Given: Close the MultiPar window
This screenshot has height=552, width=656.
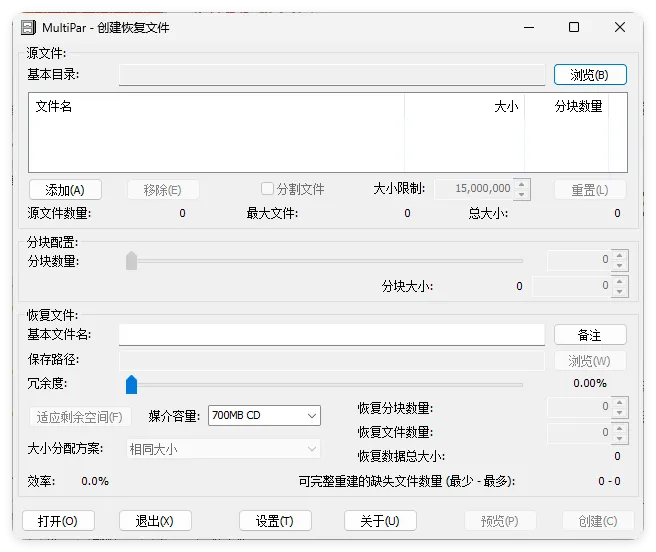Looking at the screenshot, I should (620, 27).
